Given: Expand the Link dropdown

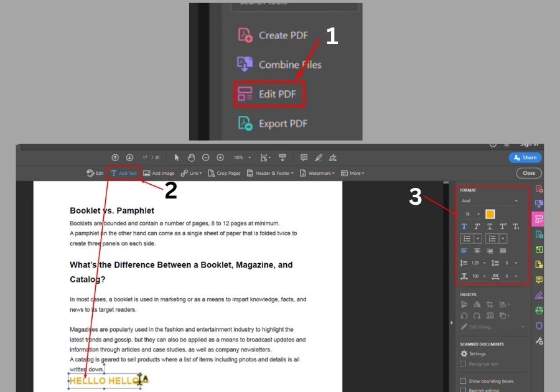Looking at the screenshot, I should (x=192, y=173).
